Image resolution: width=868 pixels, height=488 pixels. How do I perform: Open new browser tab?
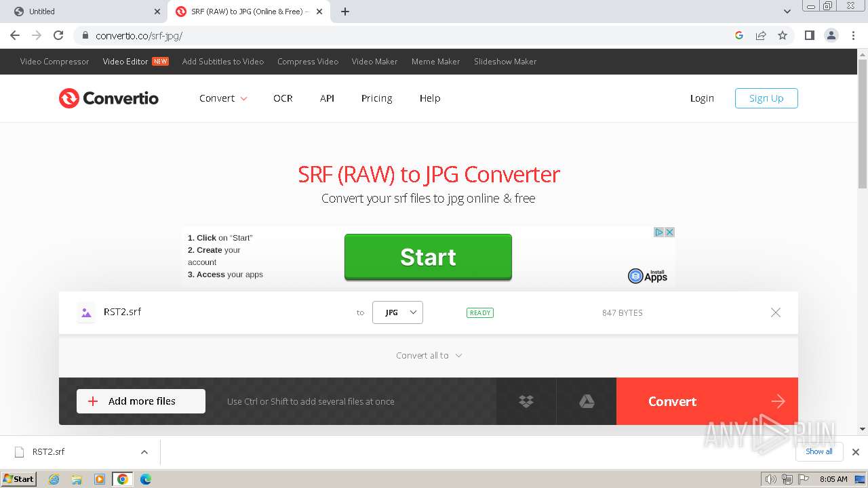pyautogui.click(x=345, y=12)
